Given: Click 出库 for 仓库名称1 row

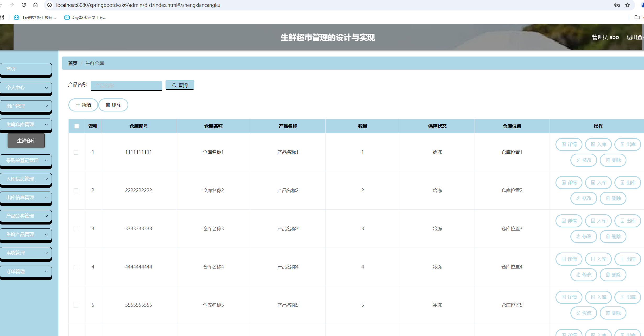Looking at the screenshot, I should pyautogui.click(x=628, y=144).
